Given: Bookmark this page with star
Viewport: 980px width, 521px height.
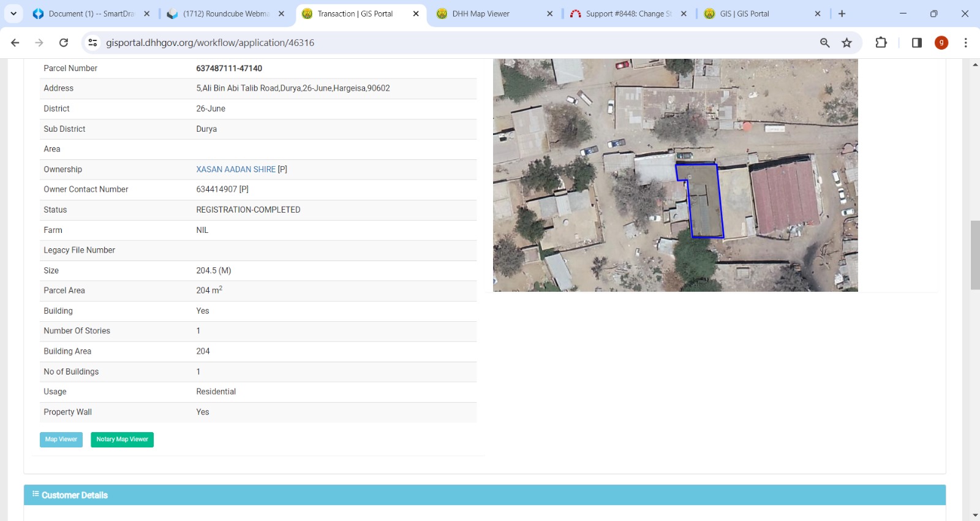Looking at the screenshot, I should 847,42.
